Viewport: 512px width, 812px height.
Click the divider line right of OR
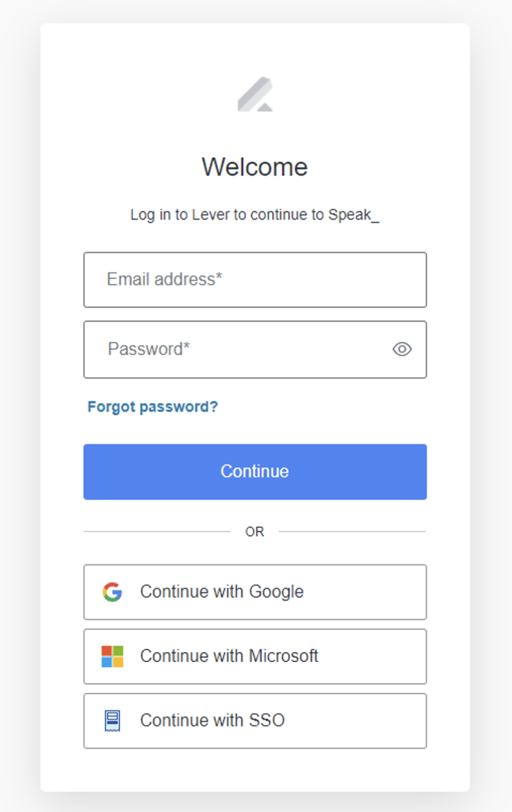[353, 532]
